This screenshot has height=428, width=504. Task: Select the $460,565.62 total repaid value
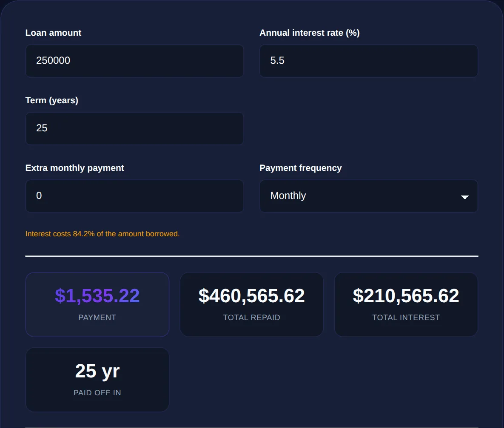pos(251,296)
